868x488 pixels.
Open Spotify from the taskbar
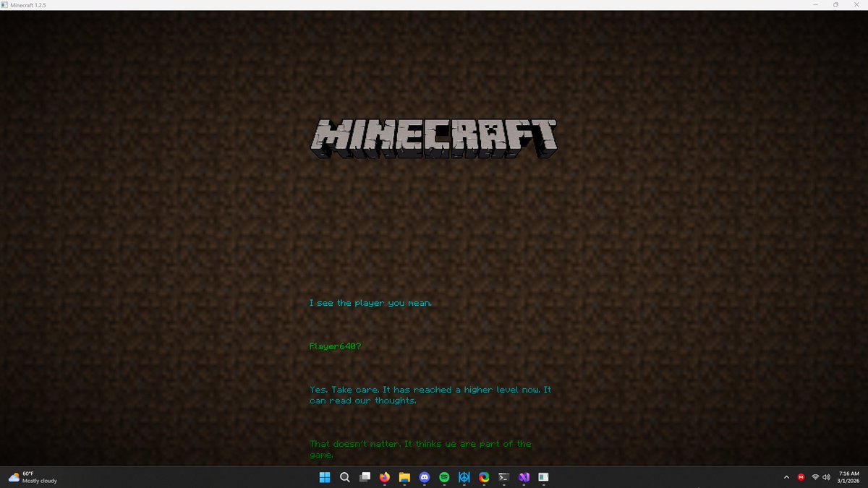point(445,477)
